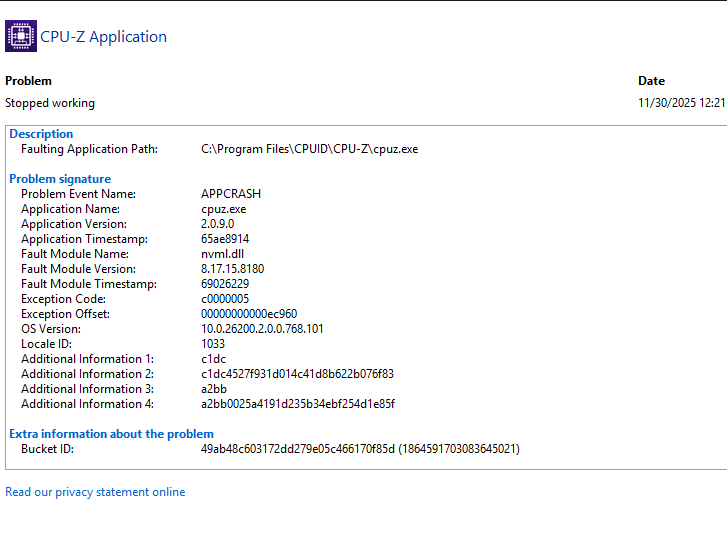
Task: Select exception offset 00000000000ec960
Action: pyautogui.click(x=249, y=314)
